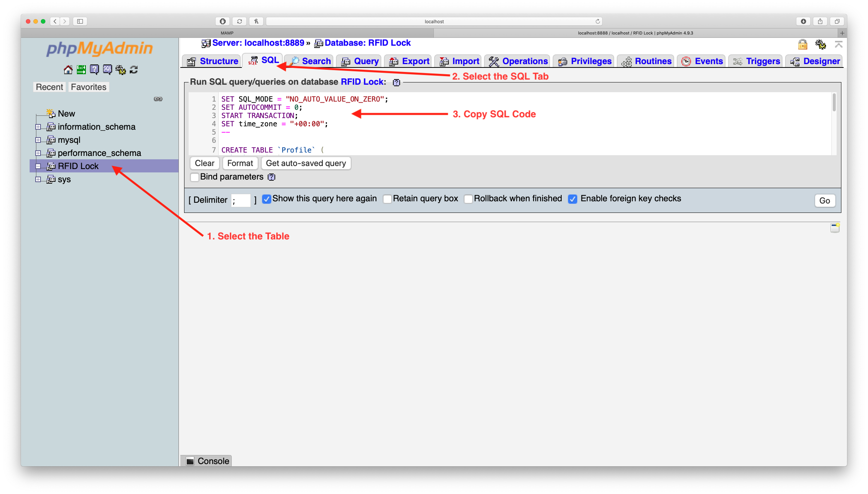Click Safari share icon
Image resolution: width=868 pixels, height=494 pixels.
[x=820, y=21]
